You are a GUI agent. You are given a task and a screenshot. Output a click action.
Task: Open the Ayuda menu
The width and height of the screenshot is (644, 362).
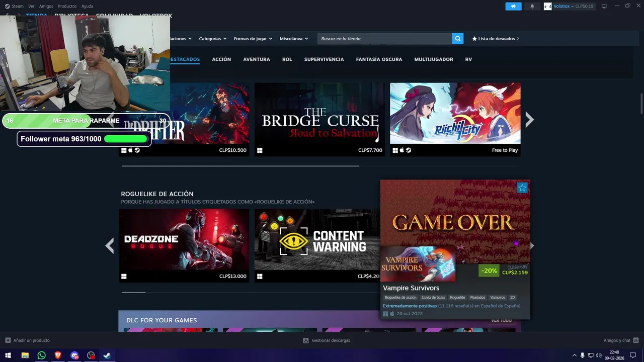87,6
